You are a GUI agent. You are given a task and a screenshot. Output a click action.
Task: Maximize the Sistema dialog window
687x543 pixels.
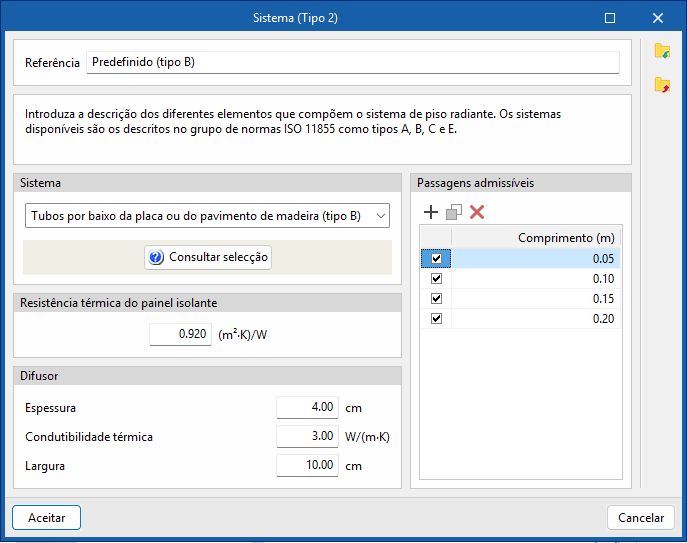pyautogui.click(x=610, y=18)
